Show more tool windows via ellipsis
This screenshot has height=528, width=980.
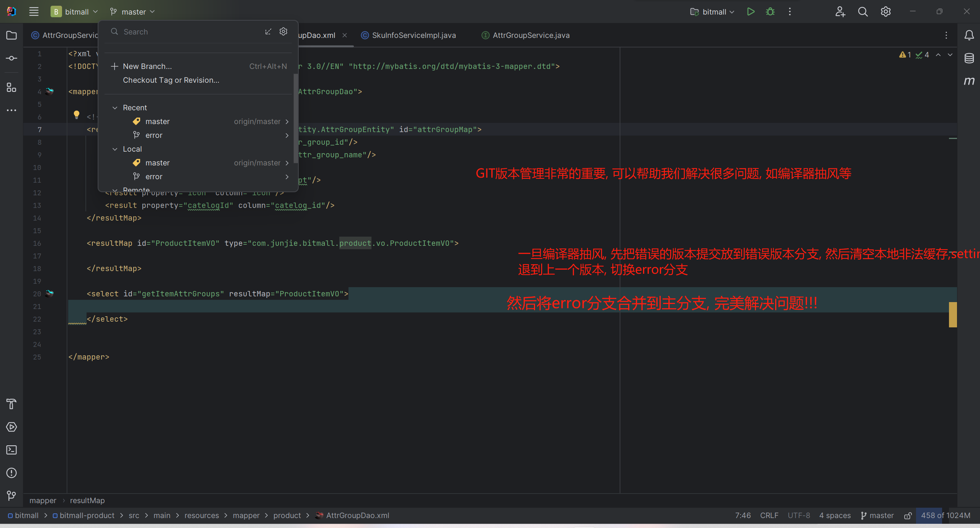(x=11, y=110)
